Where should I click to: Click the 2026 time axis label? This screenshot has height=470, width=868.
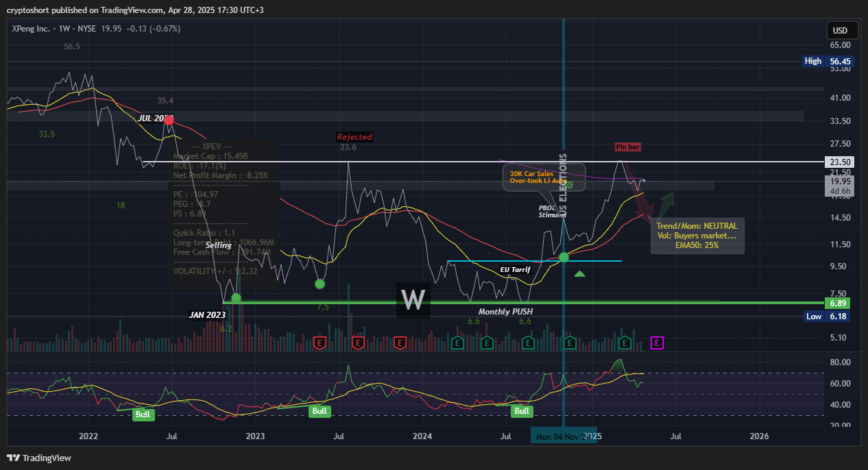coord(760,436)
